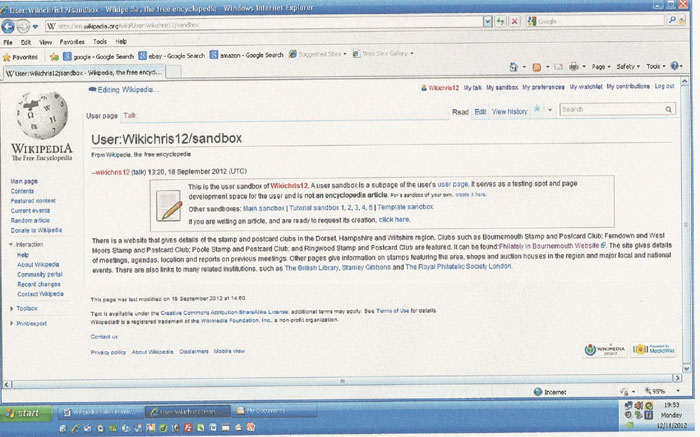The image size is (700, 437).
Task: Open the View menu
Action: pos(45,42)
